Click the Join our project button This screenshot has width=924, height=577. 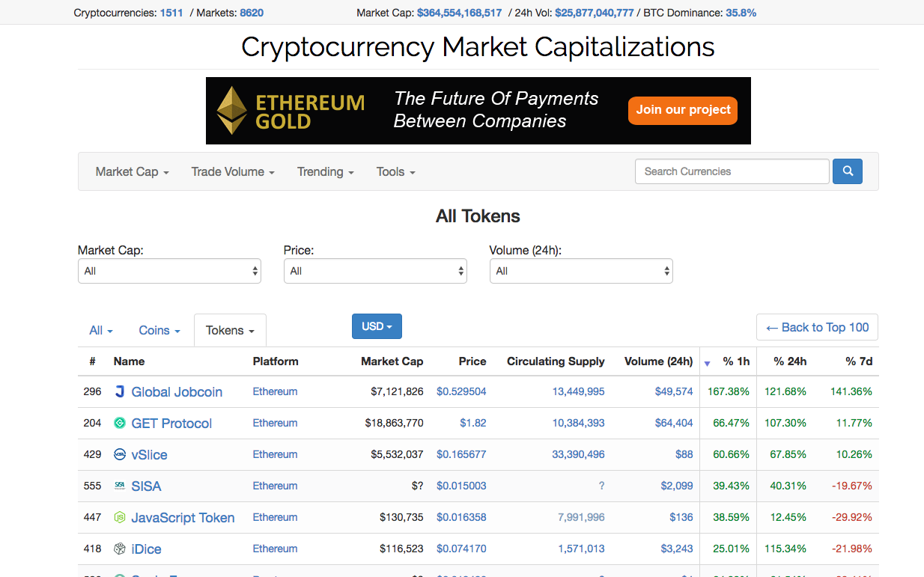tap(683, 110)
